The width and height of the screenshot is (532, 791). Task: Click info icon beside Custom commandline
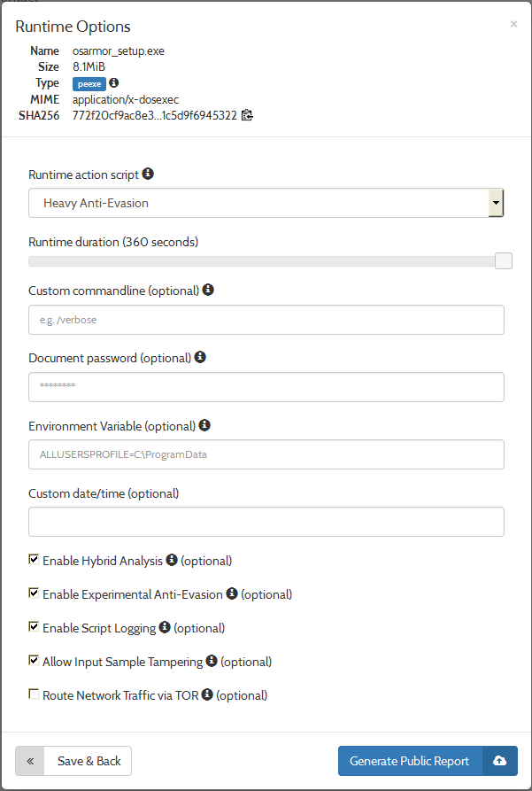click(208, 290)
